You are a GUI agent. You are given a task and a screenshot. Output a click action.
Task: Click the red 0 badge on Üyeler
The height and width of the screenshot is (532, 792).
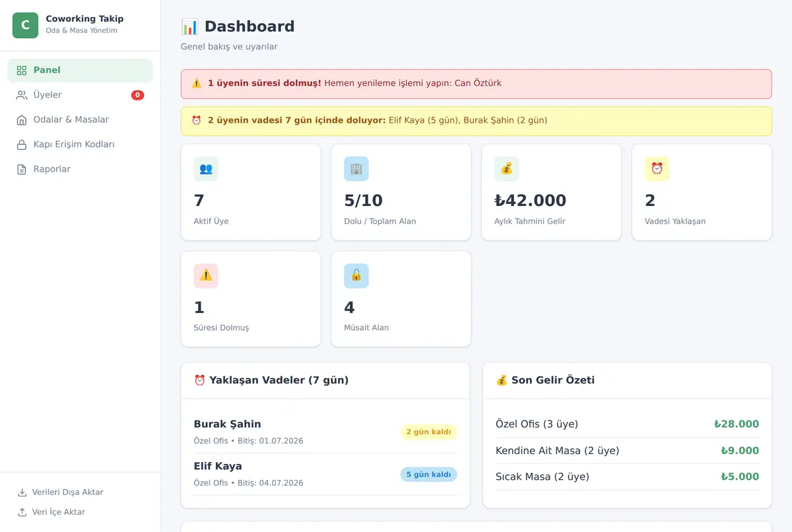coord(137,95)
